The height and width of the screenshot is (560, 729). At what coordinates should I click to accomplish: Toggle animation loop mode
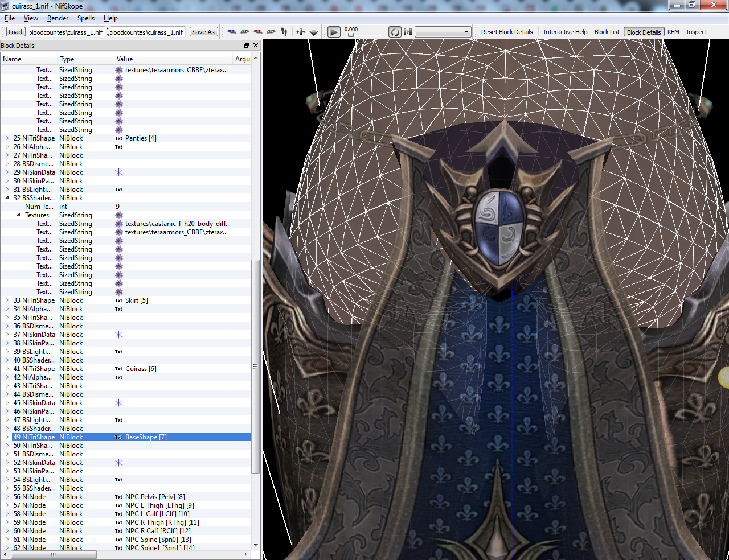395,32
